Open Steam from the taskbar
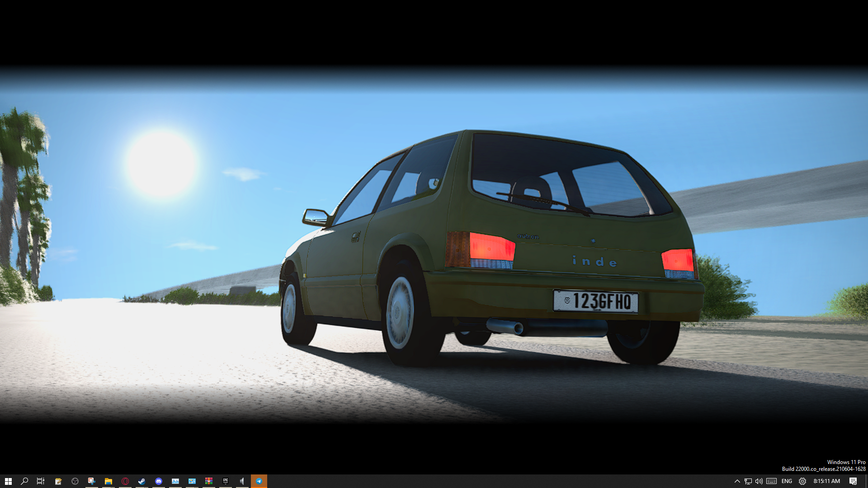868x488 pixels. pyautogui.click(x=142, y=481)
